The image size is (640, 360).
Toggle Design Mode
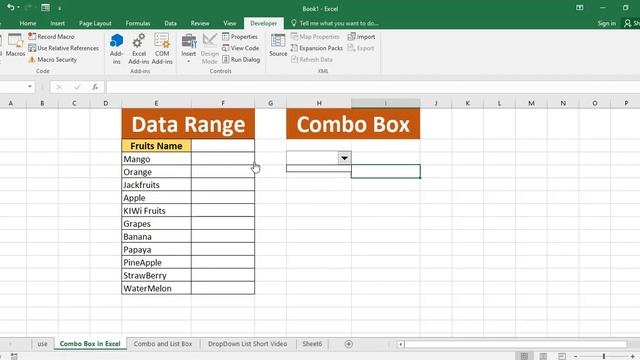pyautogui.click(x=210, y=49)
